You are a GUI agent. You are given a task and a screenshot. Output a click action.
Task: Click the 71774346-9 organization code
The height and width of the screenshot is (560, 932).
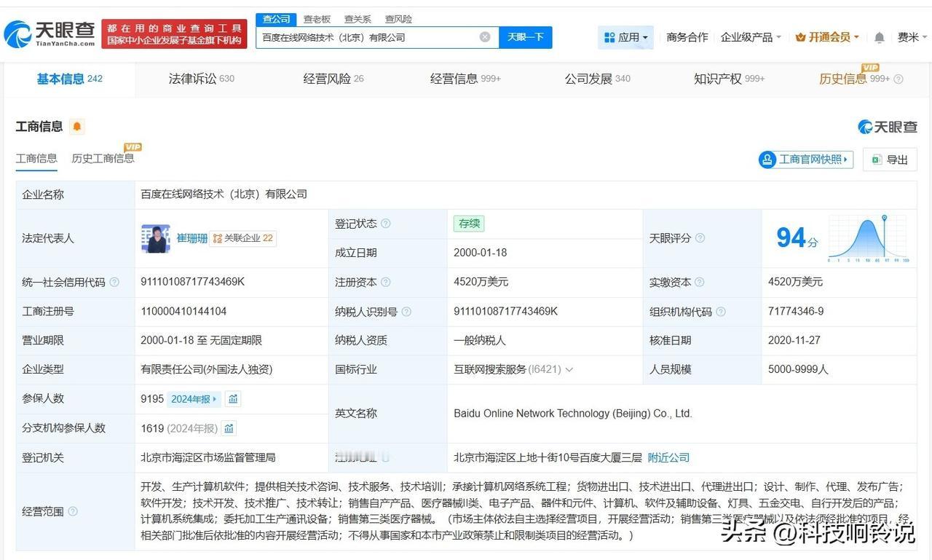click(796, 312)
